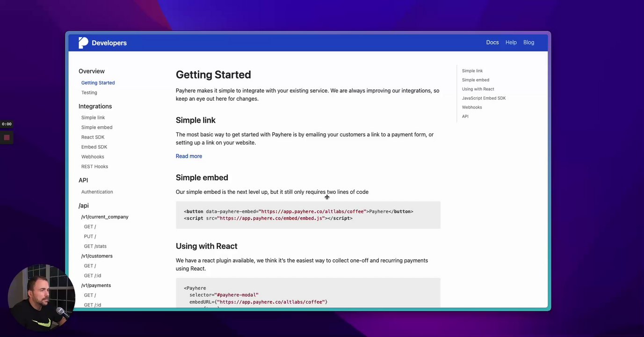Click the presenter webcam thumbnail
The width and height of the screenshot is (644, 337).
point(41,298)
